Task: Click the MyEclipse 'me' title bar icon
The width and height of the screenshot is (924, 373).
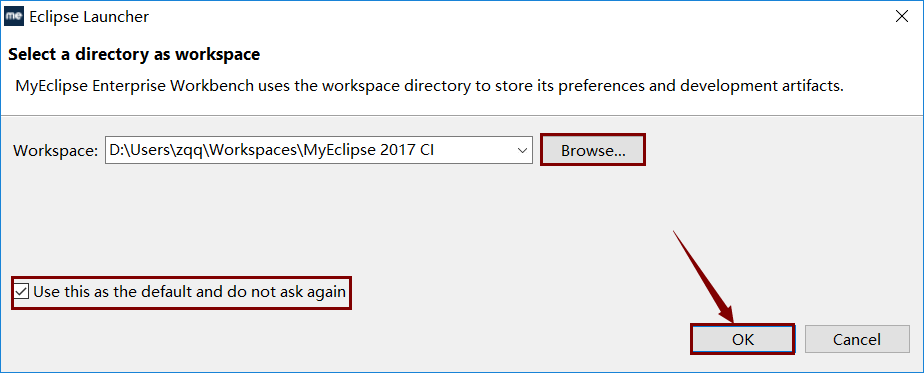Action: pyautogui.click(x=14, y=16)
